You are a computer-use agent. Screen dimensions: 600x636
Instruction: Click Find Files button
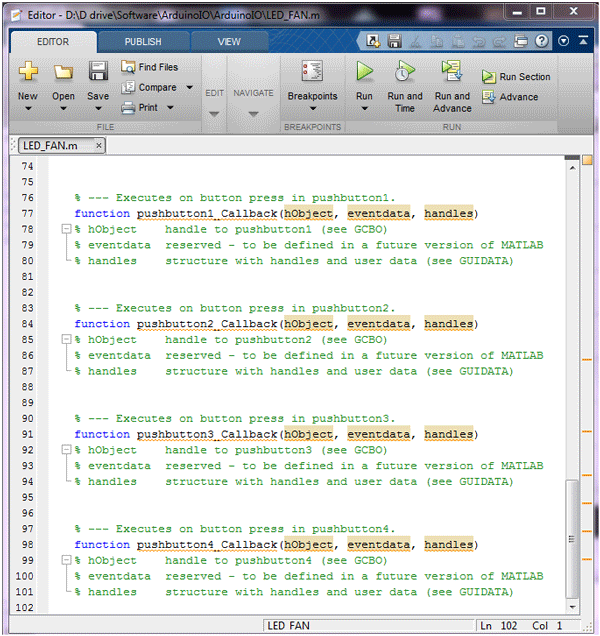coord(150,67)
